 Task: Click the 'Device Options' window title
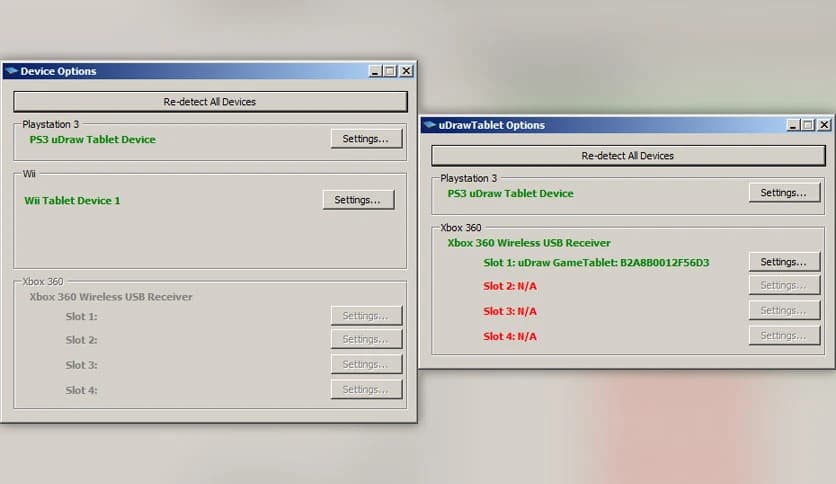pyautogui.click(x=59, y=71)
